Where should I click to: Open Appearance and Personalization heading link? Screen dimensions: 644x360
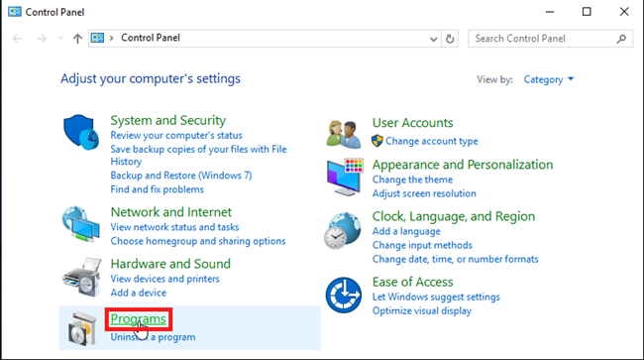point(463,165)
